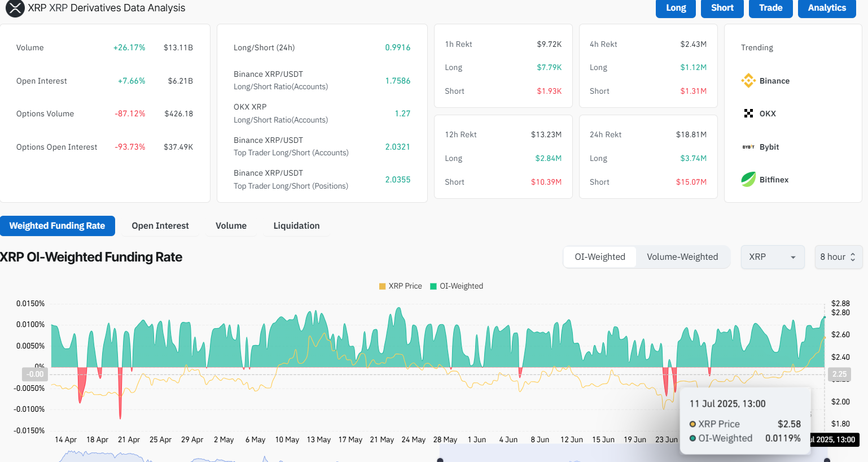The height and width of the screenshot is (462, 868).
Task: Switch to Volume-Weighted mode
Action: pos(682,257)
